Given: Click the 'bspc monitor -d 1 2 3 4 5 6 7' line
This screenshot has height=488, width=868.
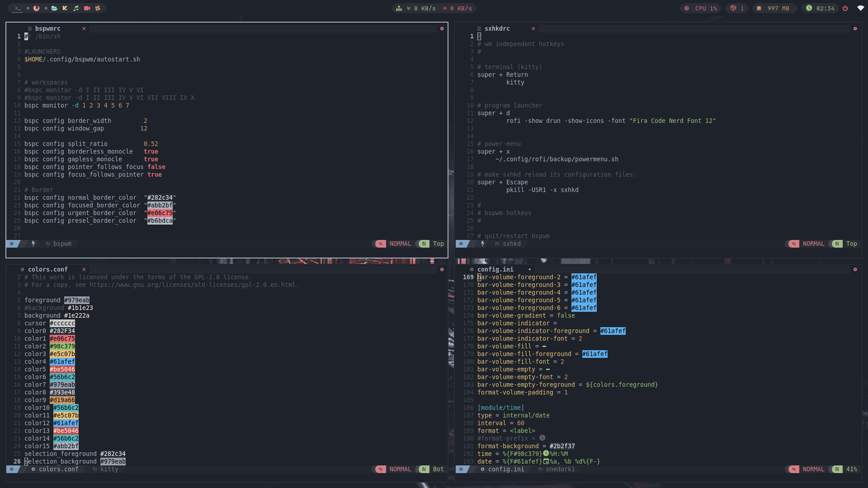Looking at the screenshot, I should click(77, 105).
